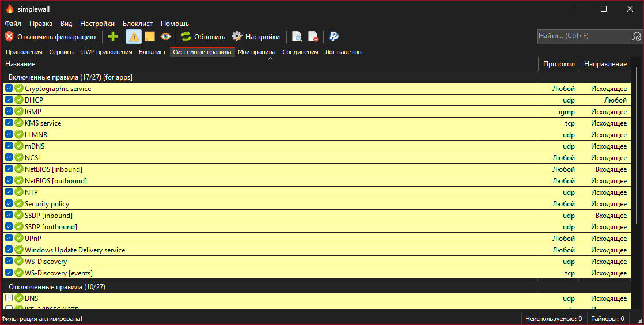Click the green arrows refresh icon
644x325 pixels.
pos(186,36)
